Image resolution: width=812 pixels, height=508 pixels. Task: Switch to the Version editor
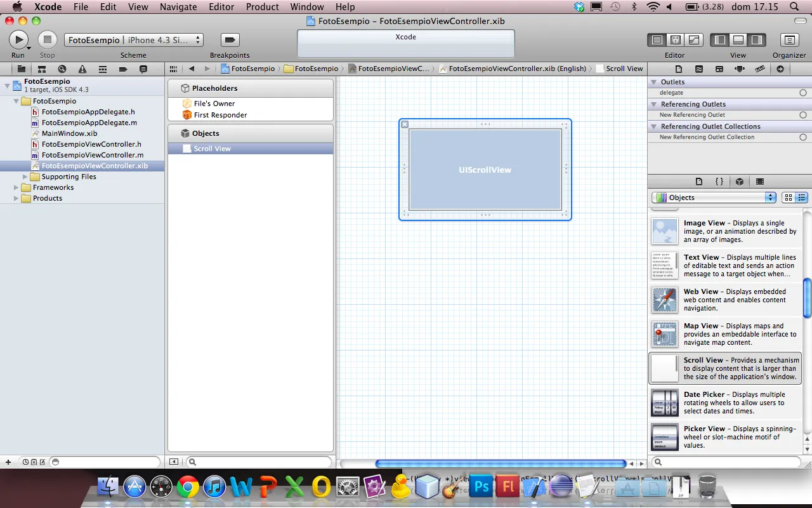tap(693, 40)
